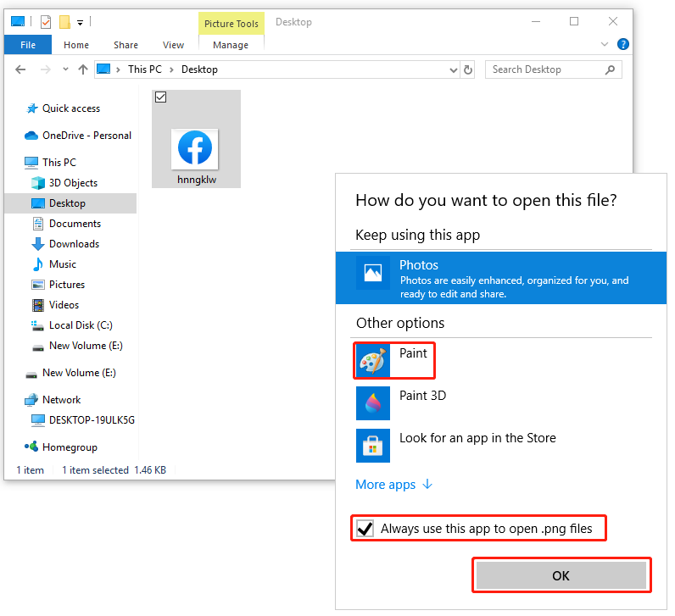
Task: Refresh the Desktop folder
Action: coord(468,69)
